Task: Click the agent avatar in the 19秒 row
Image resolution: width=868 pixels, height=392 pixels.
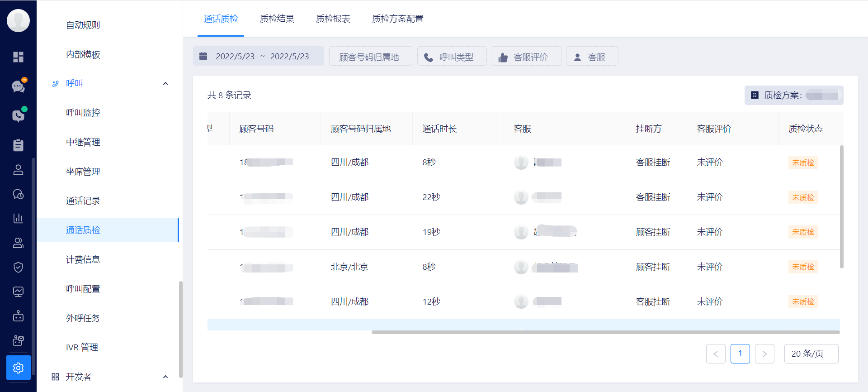Action: pos(521,232)
